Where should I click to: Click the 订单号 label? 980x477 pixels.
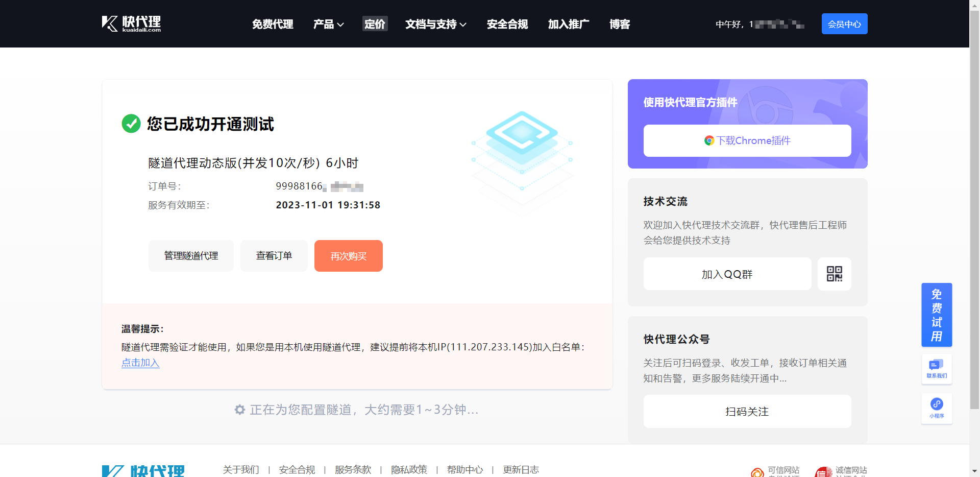point(164,186)
